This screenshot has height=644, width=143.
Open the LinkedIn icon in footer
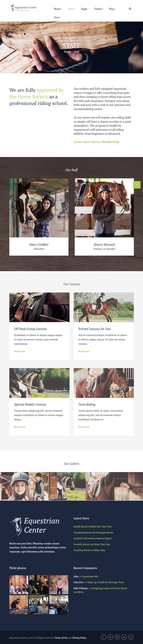[x=124, y=637]
